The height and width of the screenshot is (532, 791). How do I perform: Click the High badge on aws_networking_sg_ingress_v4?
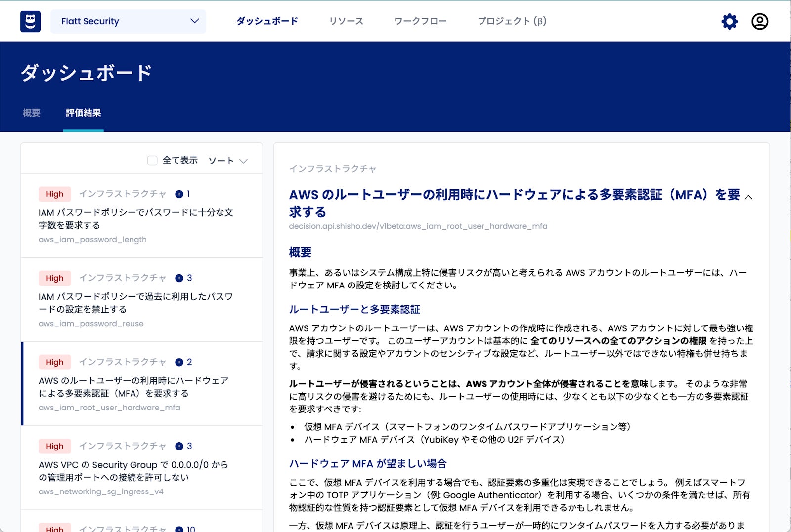[x=55, y=446]
